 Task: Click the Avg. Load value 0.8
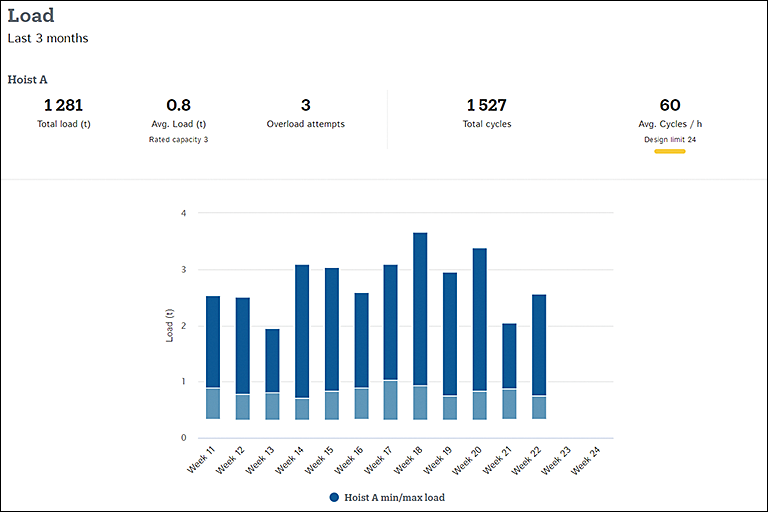coord(179,105)
